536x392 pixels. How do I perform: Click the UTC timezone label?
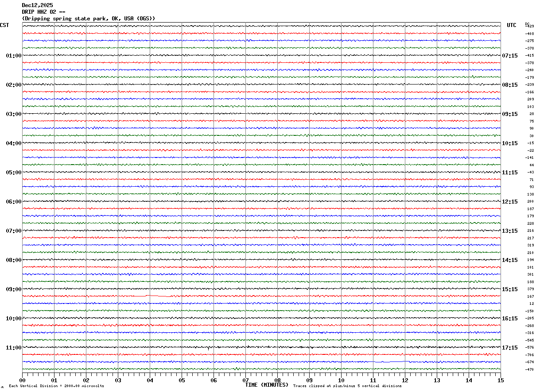tap(512, 25)
